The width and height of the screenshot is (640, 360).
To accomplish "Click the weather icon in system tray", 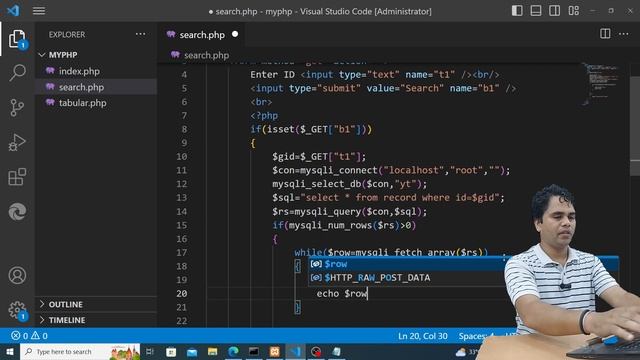I will [461, 351].
